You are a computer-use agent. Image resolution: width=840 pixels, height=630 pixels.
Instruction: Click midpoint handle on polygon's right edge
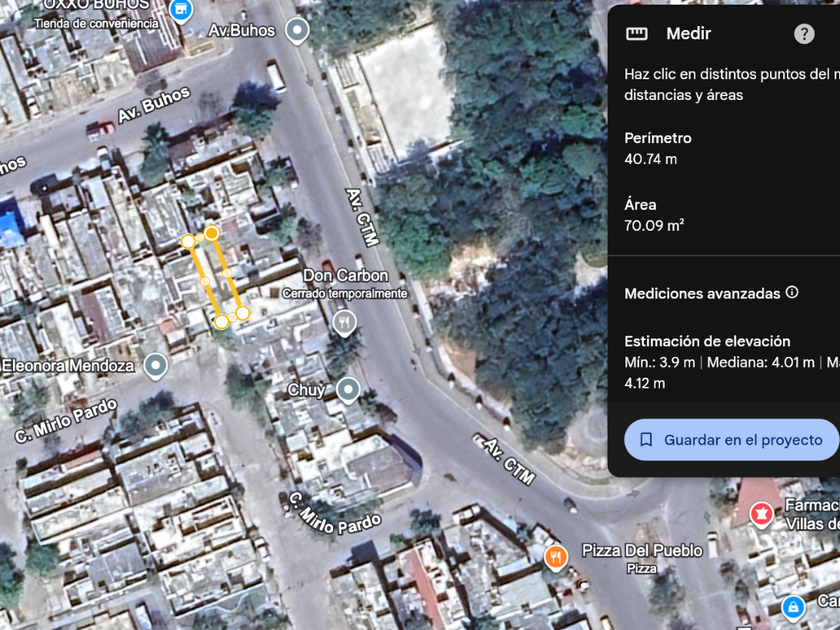(x=227, y=273)
